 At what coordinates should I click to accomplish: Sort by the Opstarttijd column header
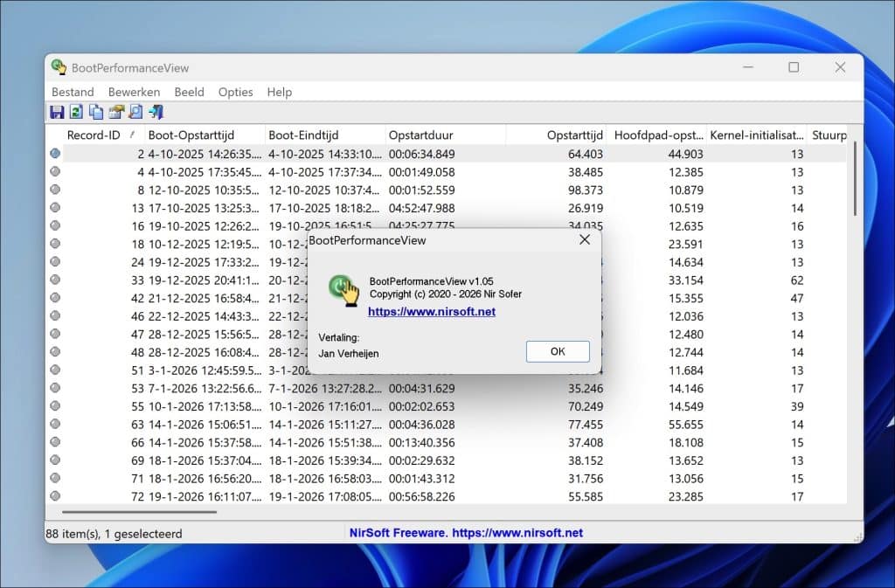point(556,135)
